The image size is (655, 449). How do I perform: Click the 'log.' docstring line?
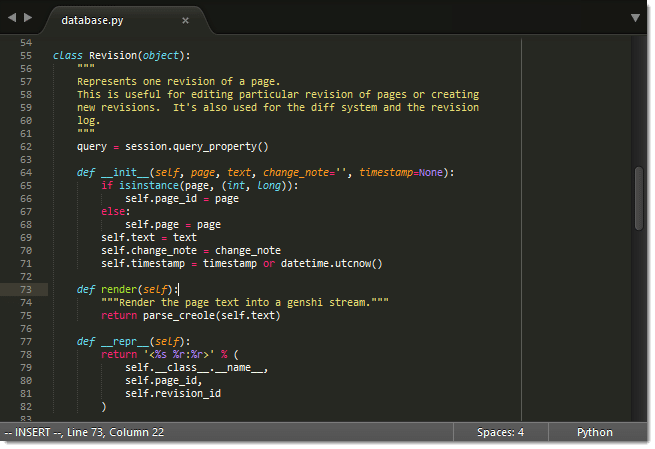pos(89,120)
